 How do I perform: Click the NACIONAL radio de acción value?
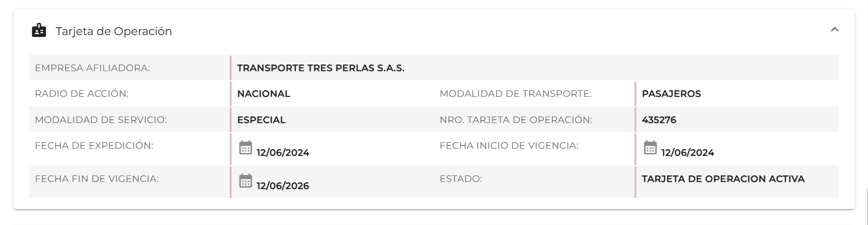(x=263, y=94)
